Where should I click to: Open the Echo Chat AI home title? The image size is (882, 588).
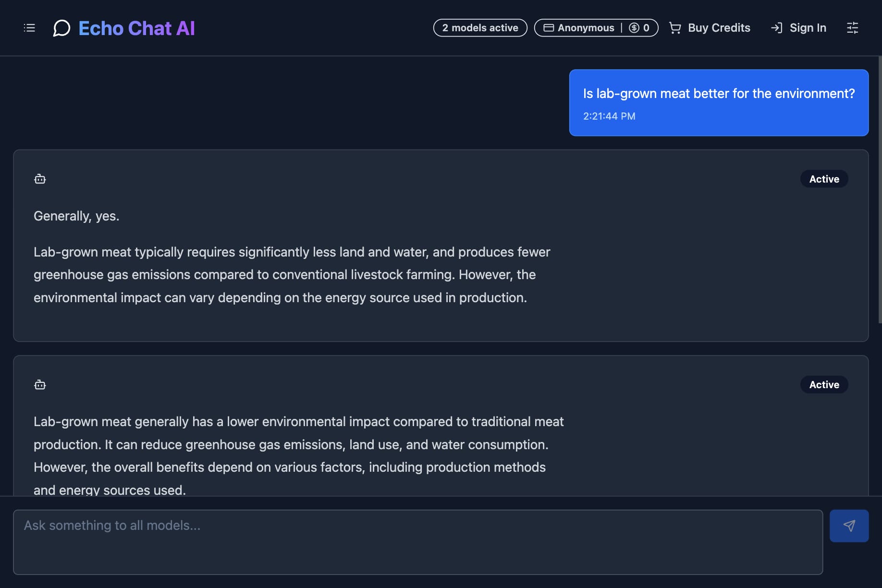[x=137, y=28]
